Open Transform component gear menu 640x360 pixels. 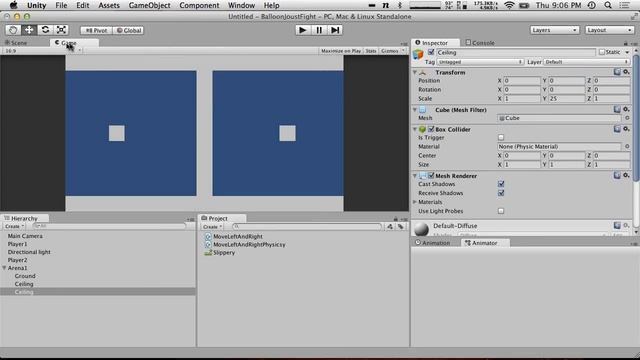626,72
